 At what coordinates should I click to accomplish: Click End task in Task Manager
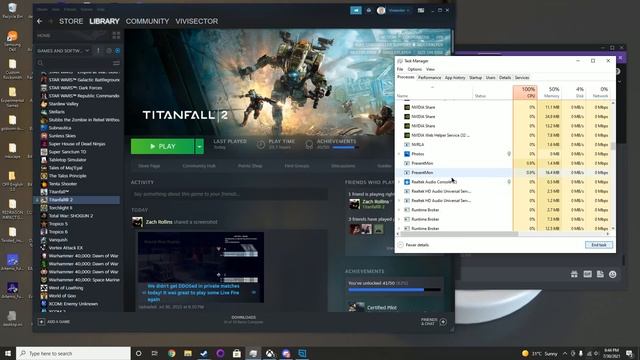[x=599, y=245]
